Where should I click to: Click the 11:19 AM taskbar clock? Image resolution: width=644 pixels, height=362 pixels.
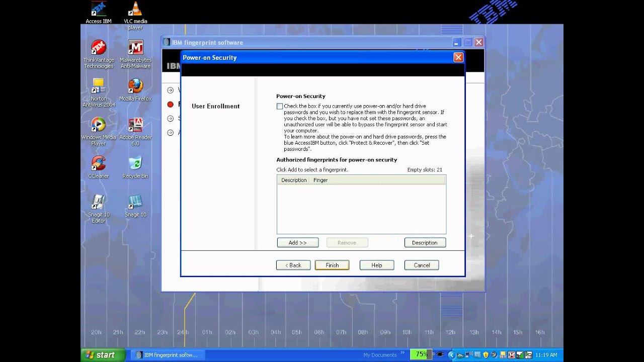[x=546, y=355]
